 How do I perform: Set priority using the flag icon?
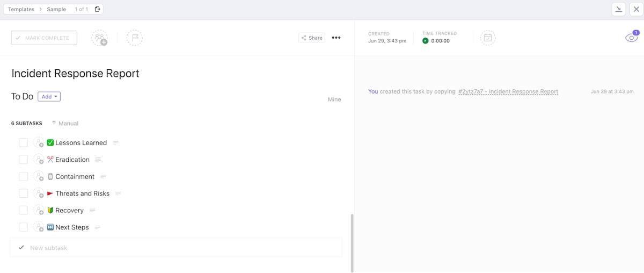pyautogui.click(x=134, y=38)
